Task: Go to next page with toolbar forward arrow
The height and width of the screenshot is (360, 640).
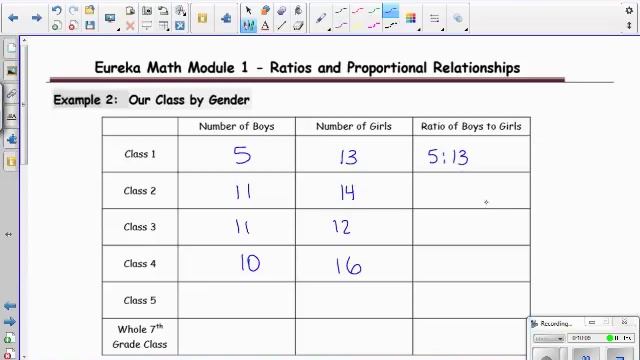Action: 37,18
